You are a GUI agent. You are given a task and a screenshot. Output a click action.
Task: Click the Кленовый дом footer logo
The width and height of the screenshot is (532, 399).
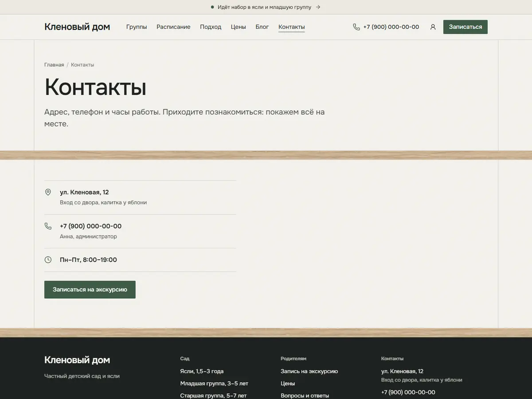pyautogui.click(x=77, y=360)
